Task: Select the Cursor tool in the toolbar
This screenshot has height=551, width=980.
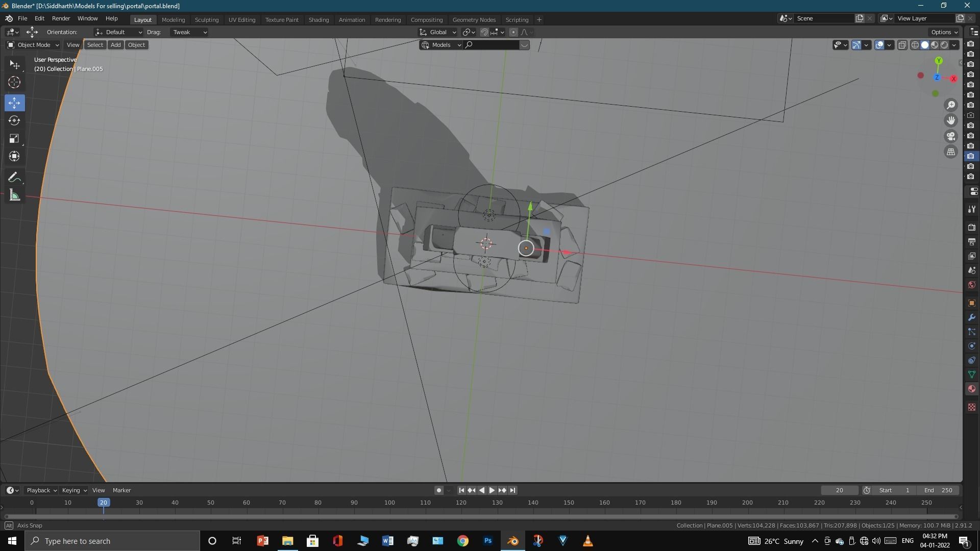Action: [14, 82]
